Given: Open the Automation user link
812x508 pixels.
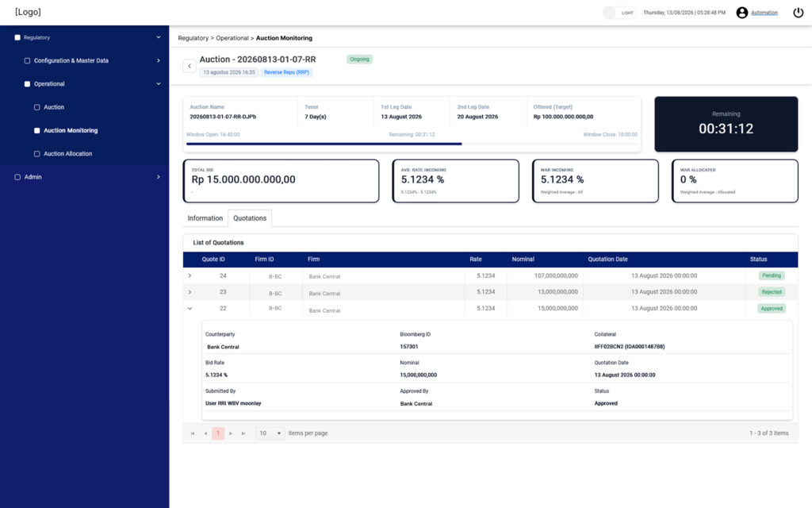Looking at the screenshot, I should point(764,13).
